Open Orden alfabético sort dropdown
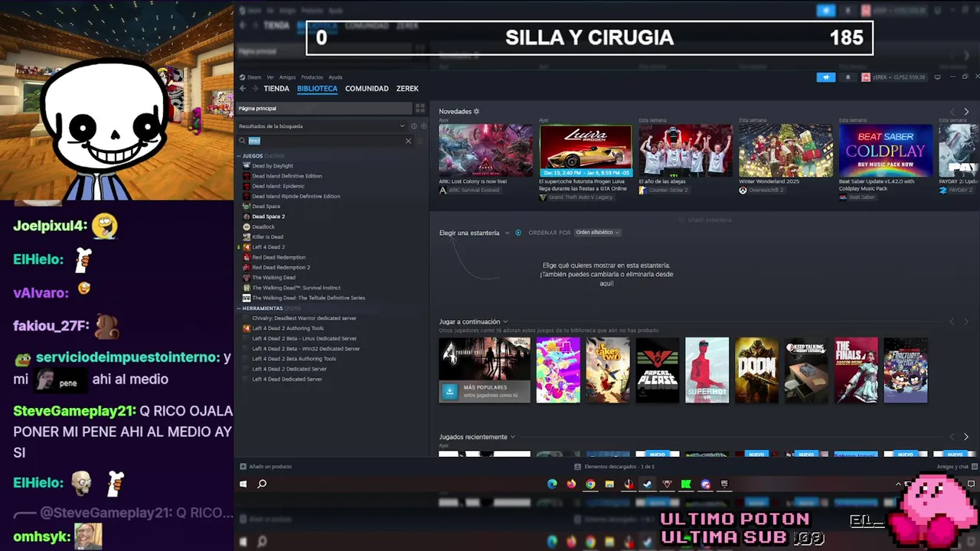 click(598, 233)
